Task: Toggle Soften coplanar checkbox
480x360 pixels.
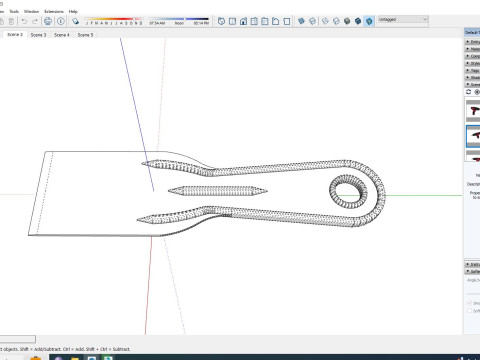Action: tap(469, 311)
